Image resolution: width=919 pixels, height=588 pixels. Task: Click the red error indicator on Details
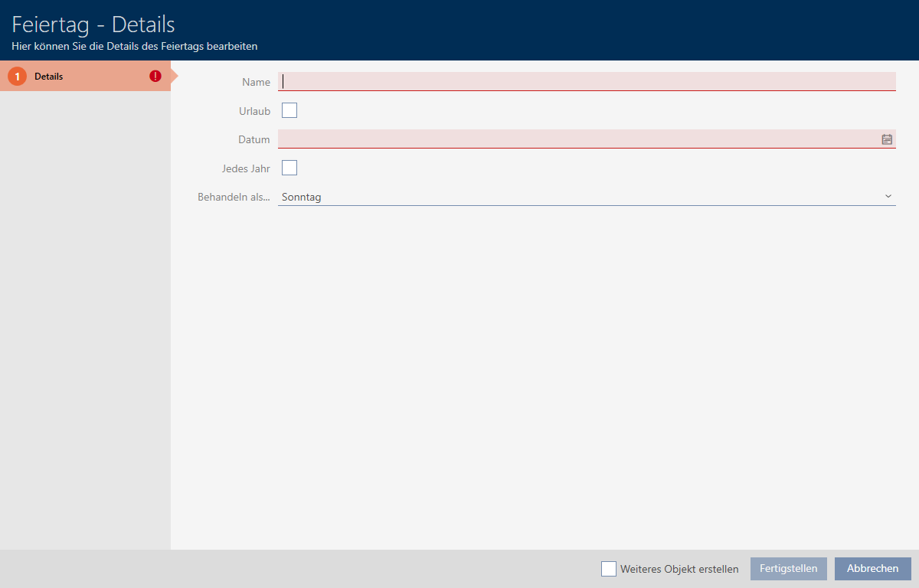155,77
